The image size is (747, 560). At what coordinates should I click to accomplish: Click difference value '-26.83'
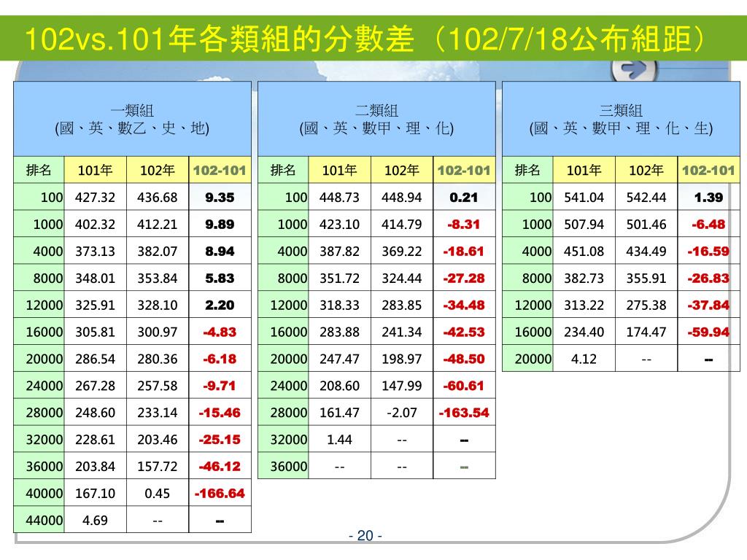click(x=708, y=278)
